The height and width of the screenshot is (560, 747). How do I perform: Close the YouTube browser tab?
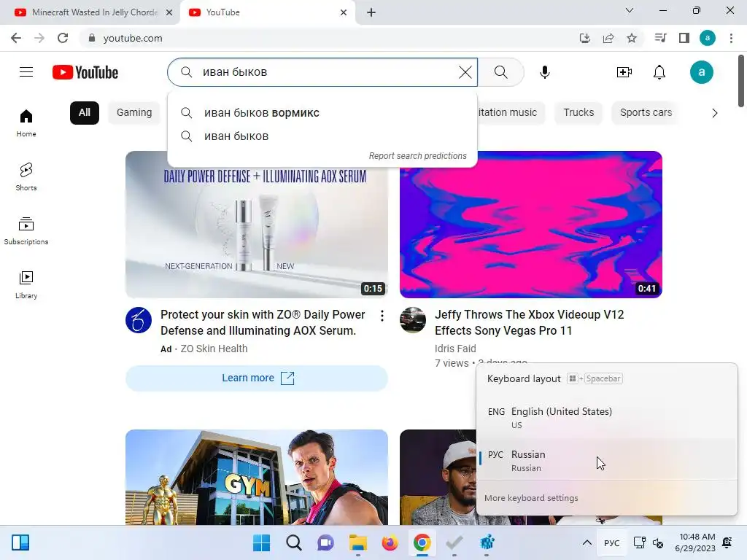(344, 12)
